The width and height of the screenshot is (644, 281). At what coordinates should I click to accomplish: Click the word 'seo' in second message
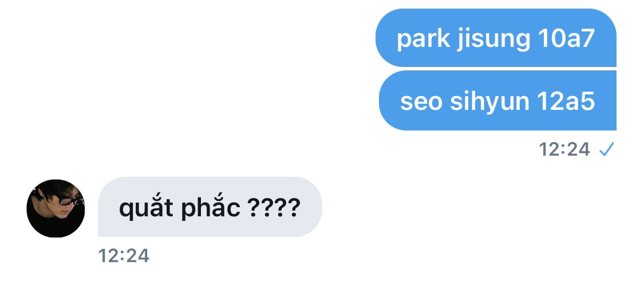click(x=421, y=102)
